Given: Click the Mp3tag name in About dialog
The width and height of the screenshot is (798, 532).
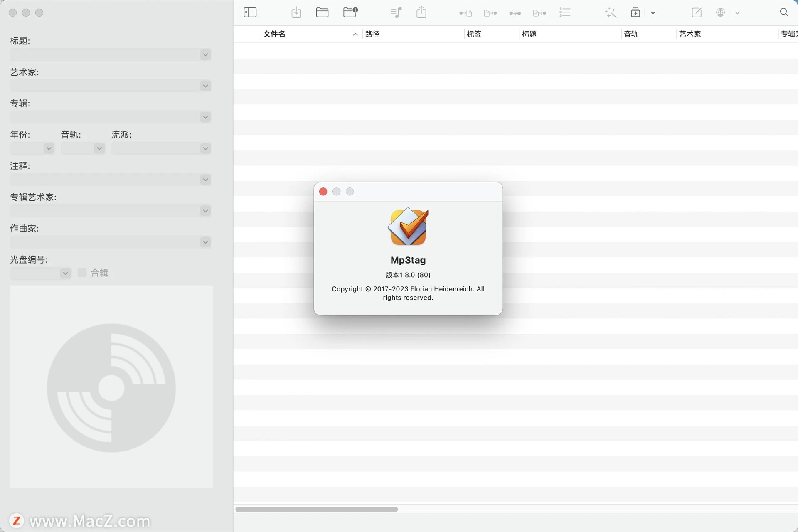Looking at the screenshot, I should pos(408,260).
